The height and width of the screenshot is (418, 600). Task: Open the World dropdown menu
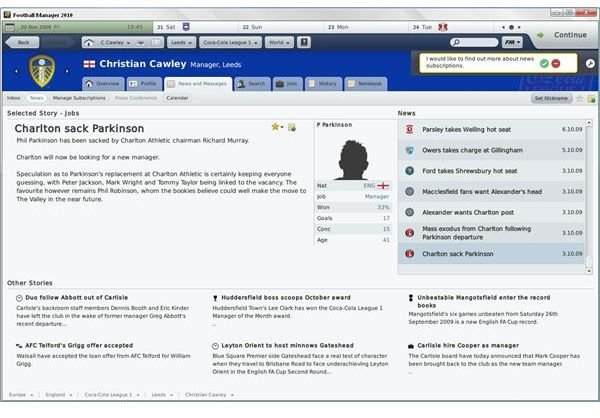[x=279, y=42]
